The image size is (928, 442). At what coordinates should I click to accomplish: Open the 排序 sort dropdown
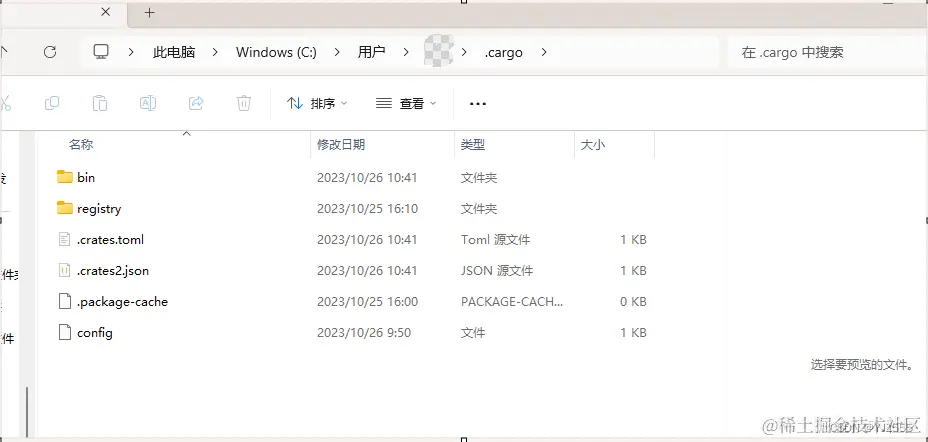(x=317, y=104)
